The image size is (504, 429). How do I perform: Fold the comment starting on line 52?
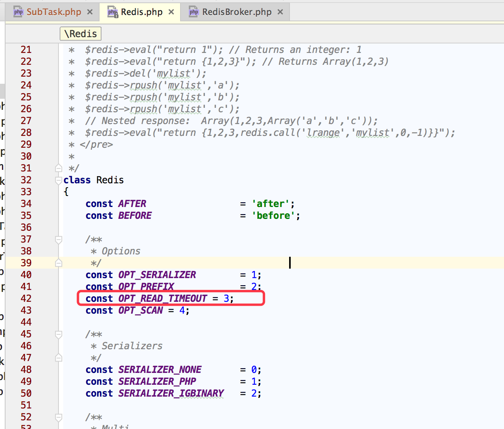[59, 417]
